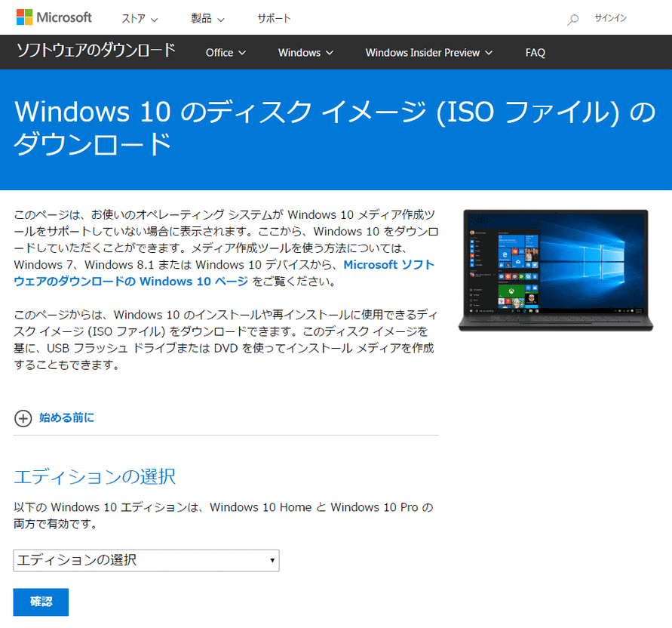Click the 確認 button
This screenshot has width=672, height=628.
click(41, 602)
